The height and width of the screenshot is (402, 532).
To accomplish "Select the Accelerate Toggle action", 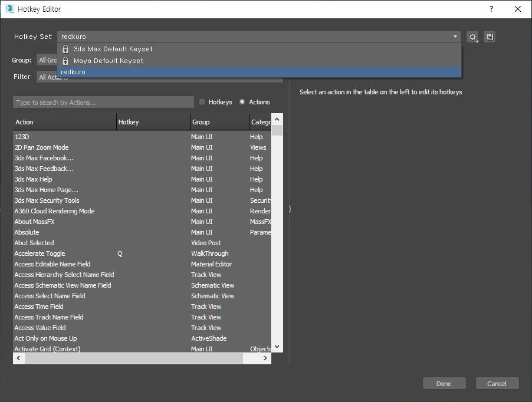I will [142, 253].
